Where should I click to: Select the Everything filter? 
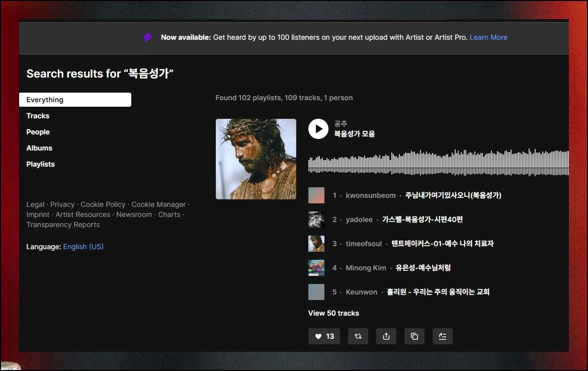[x=75, y=100]
